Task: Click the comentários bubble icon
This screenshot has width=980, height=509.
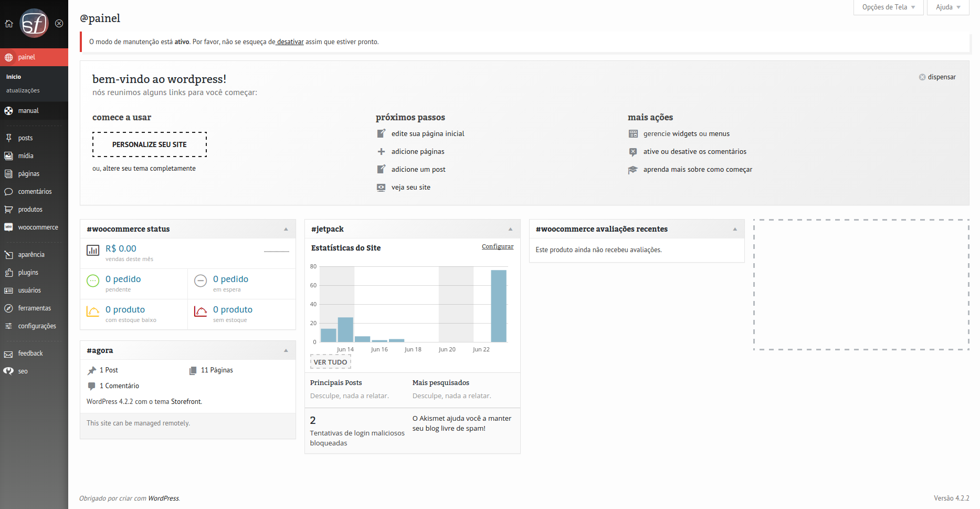Action: click(9, 192)
